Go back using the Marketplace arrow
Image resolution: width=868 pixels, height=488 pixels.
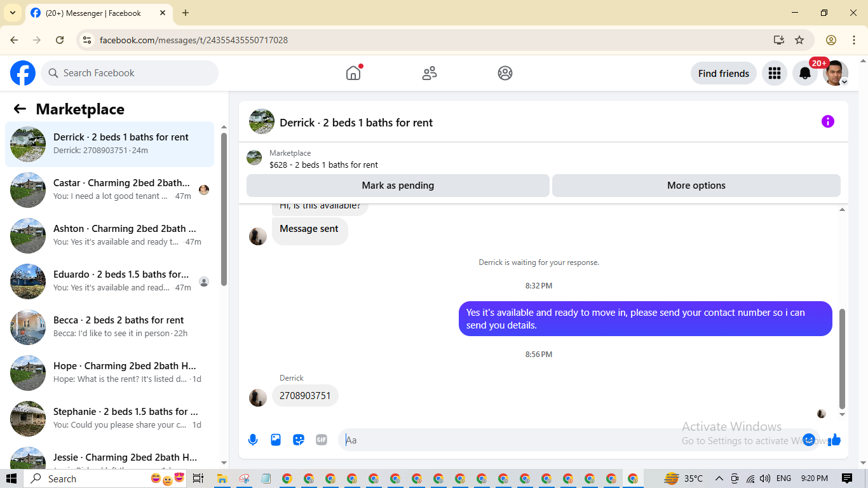coord(20,109)
